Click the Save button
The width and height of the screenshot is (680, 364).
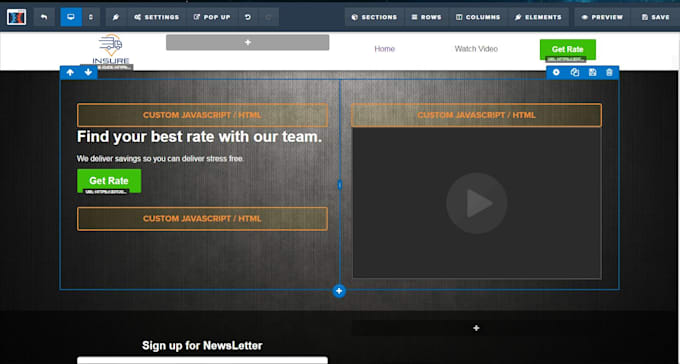(x=656, y=17)
